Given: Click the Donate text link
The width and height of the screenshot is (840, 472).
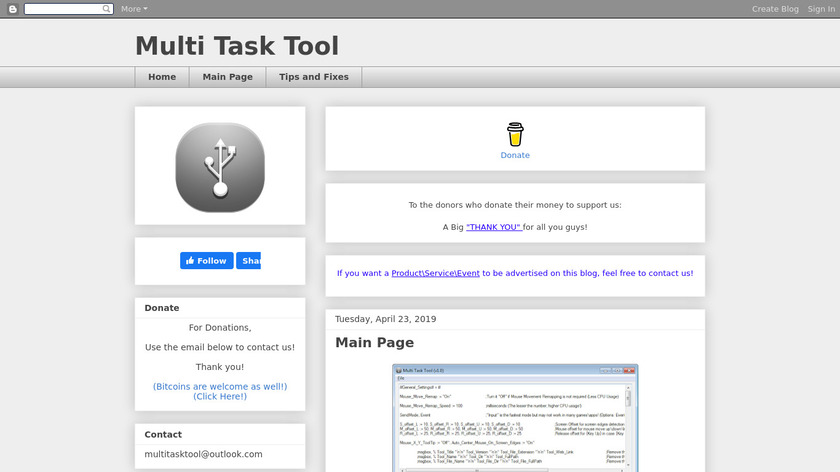Looking at the screenshot, I should click(x=515, y=155).
